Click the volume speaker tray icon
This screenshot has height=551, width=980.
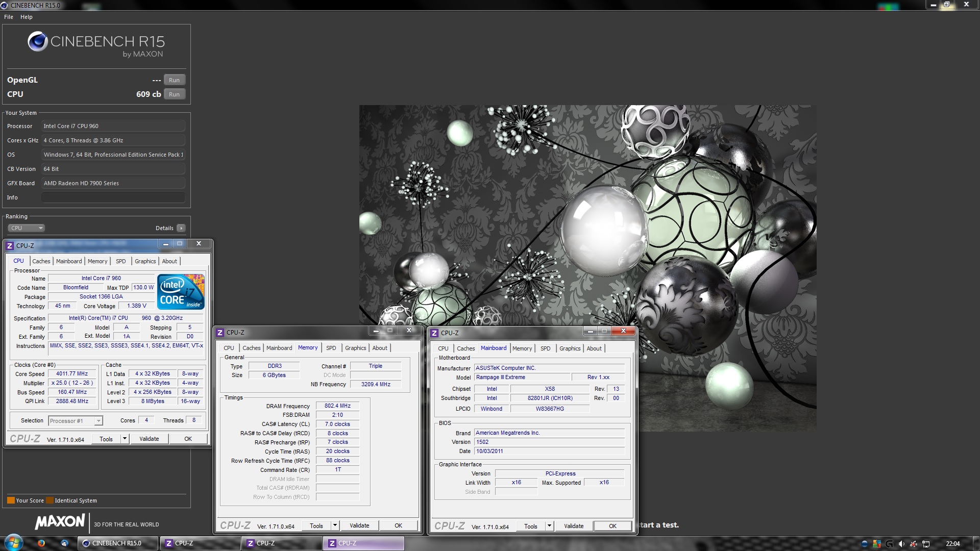pos(901,544)
